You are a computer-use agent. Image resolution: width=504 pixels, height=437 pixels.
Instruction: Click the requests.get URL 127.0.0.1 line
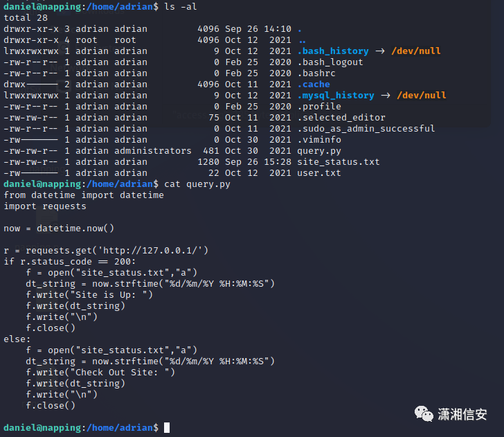(x=106, y=251)
